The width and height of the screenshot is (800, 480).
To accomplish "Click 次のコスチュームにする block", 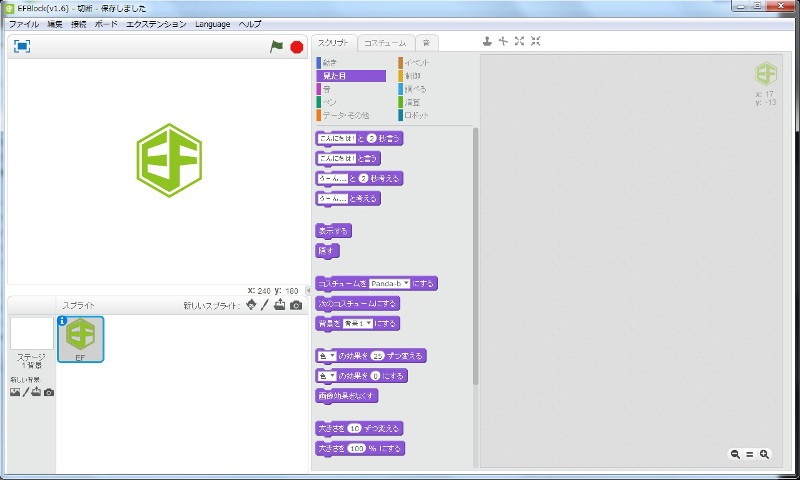I will (x=357, y=304).
